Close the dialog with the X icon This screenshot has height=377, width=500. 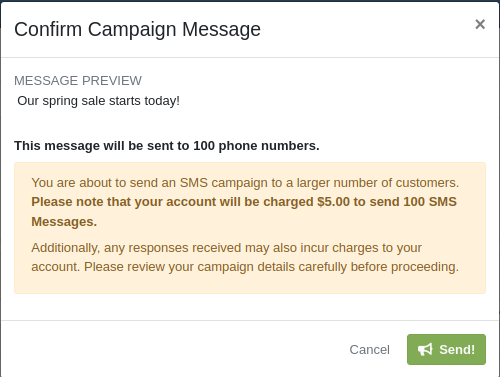(x=480, y=24)
